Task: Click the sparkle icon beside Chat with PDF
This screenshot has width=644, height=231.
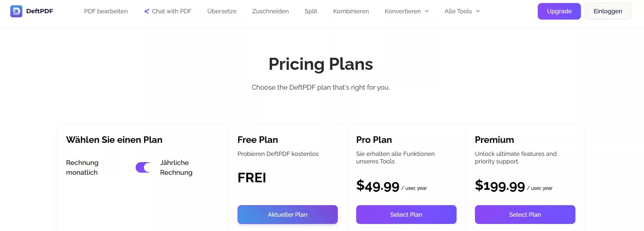Action: tap(146, 11)
